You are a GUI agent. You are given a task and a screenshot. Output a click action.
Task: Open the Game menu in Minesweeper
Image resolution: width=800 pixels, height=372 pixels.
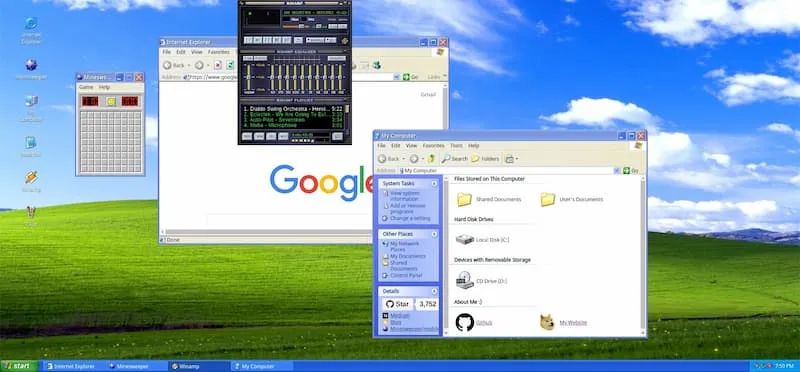point(85,87)
